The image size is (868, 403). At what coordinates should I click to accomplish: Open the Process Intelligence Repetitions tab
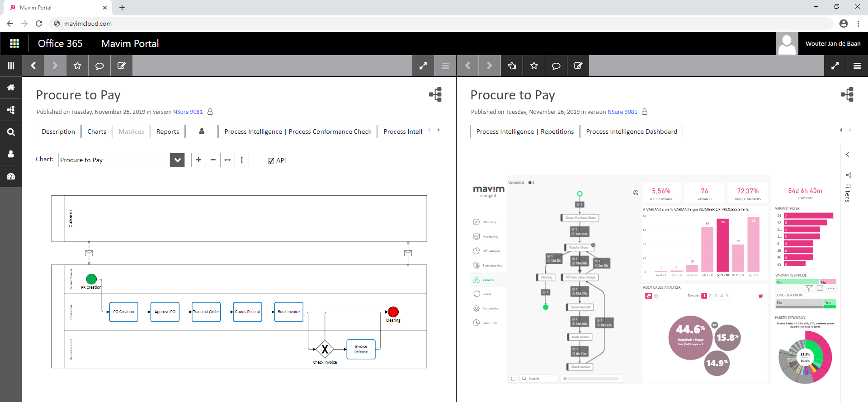click(525, 131)
